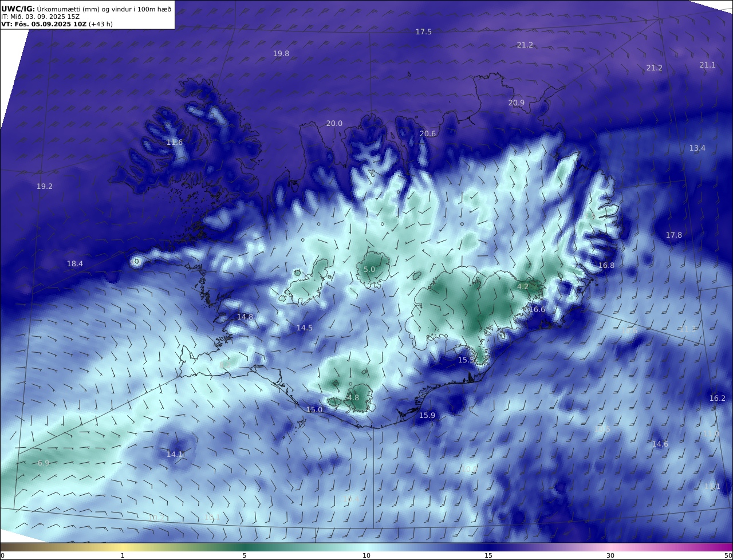Select the 16.8 value label
Screen dimensions: 733x560
[606, 266]
